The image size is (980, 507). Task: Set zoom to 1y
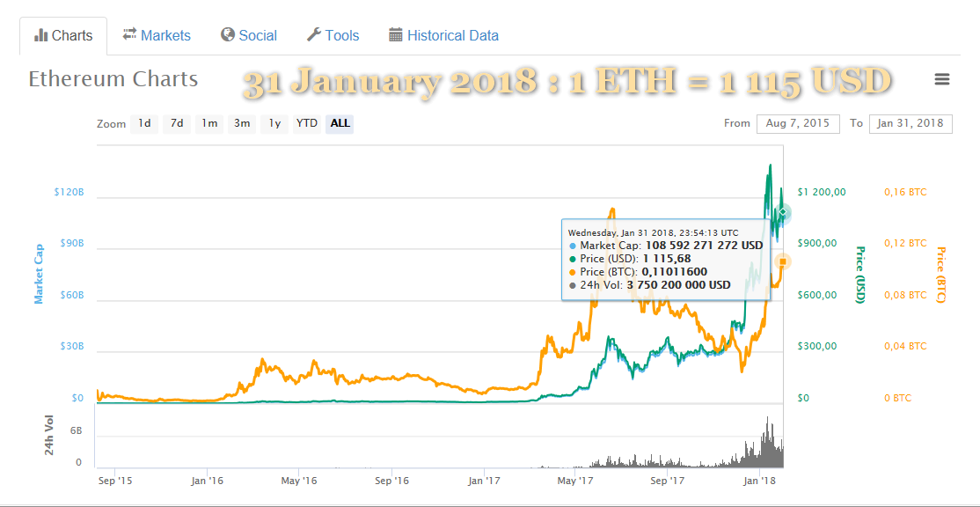coord(274,124)
